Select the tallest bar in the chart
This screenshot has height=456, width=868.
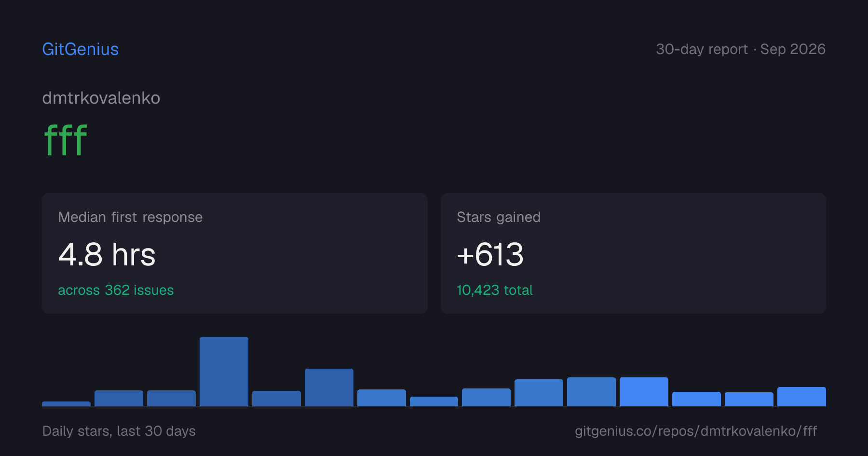click(x=224, y=372)
